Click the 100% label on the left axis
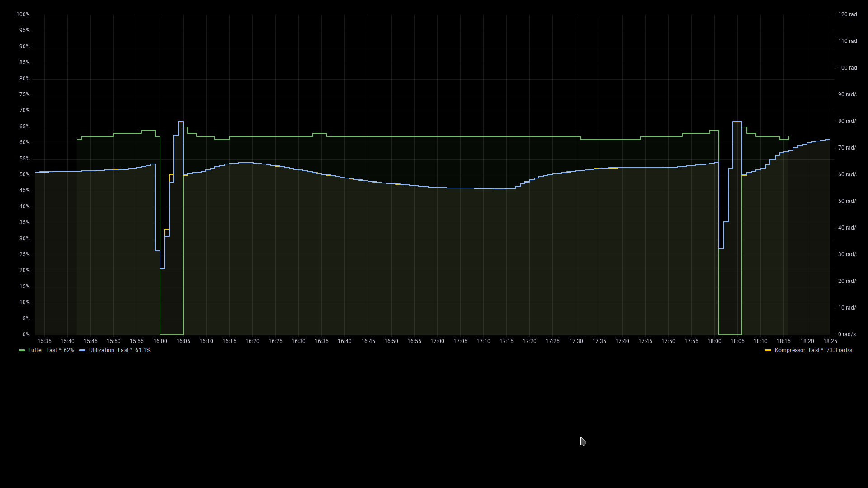This screenshot has height=488, width=868. click(x=22, y=14)
